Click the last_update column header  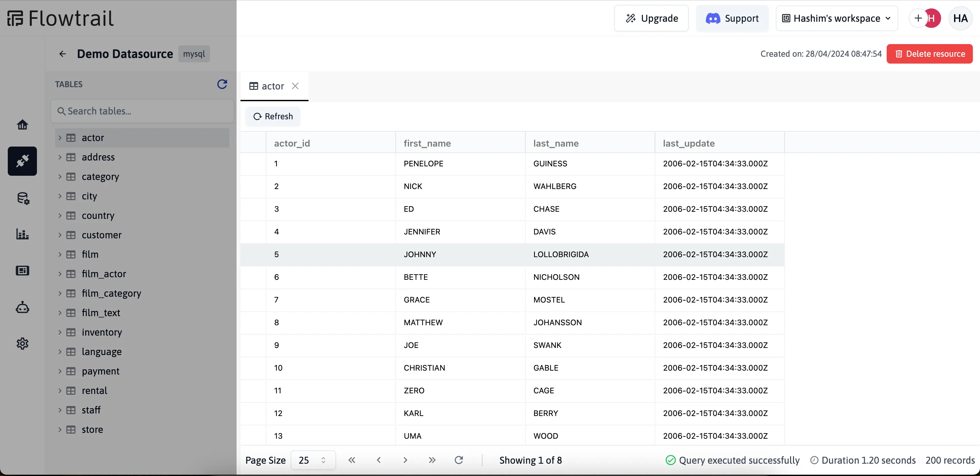coord(720,143)
